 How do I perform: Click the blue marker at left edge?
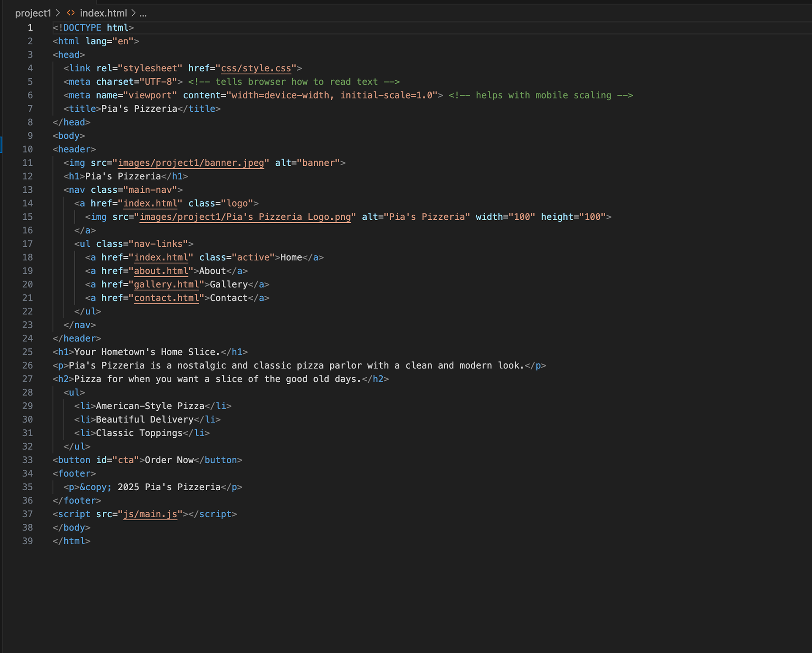pos(1,144)
